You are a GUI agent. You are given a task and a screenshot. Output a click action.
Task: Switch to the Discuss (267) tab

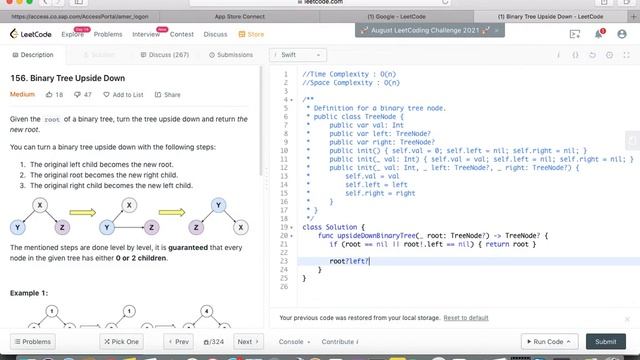[x=165, y=55]
